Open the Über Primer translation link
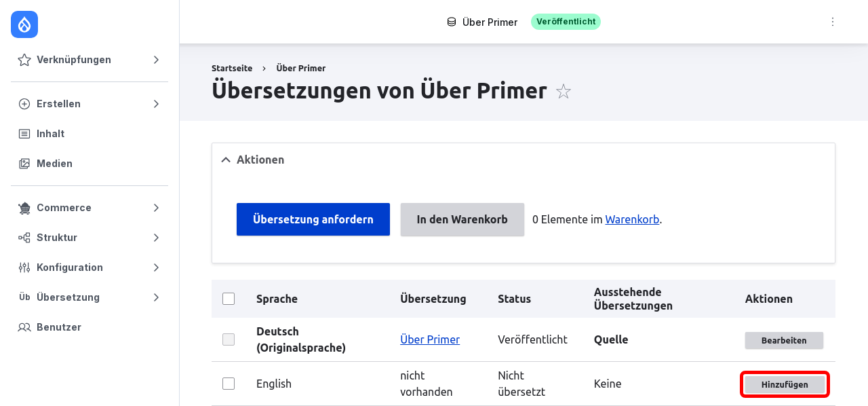The image size is (868, 406). (430, 339)
